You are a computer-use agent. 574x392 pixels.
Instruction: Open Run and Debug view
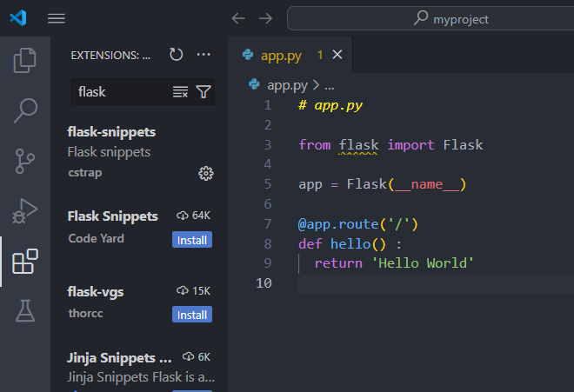25,211
